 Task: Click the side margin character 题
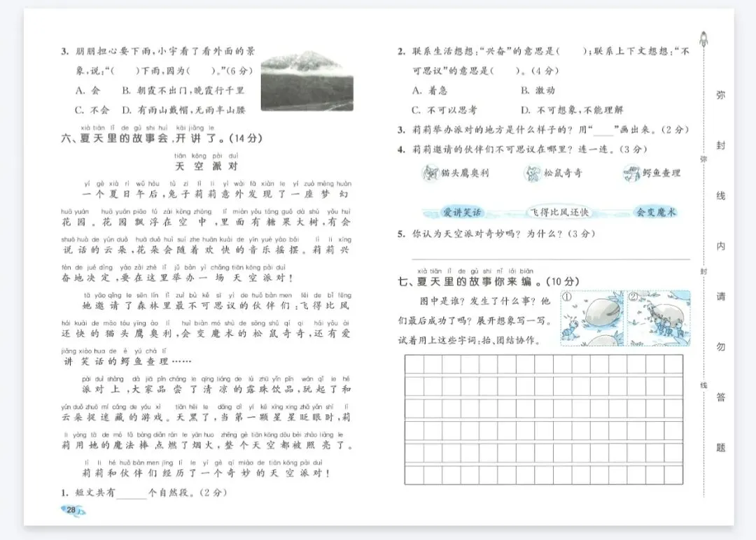(720, 448)
